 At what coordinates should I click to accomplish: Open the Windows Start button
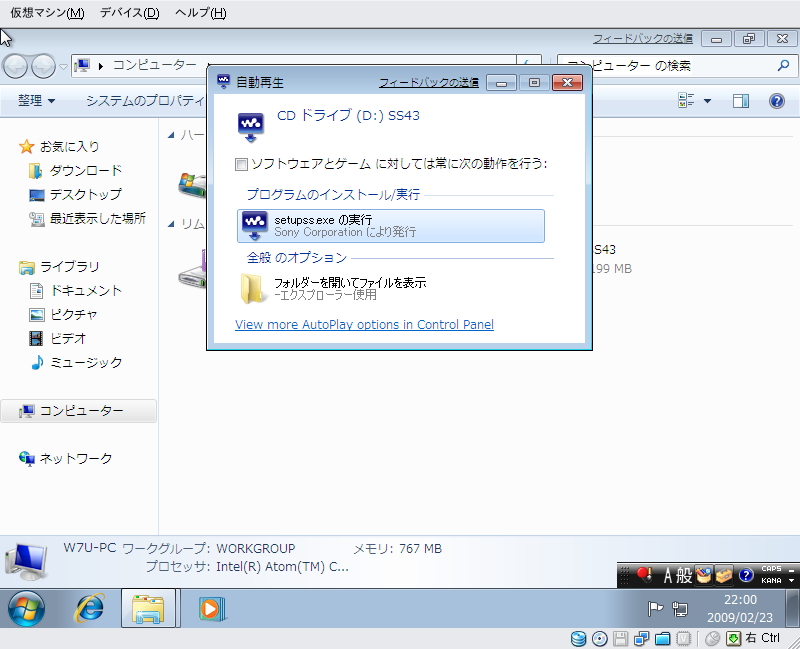(26, 608)
